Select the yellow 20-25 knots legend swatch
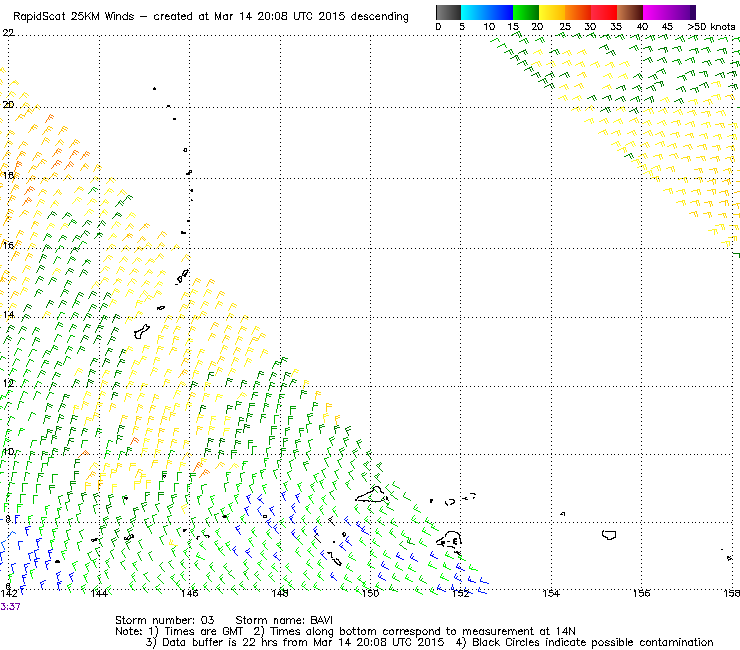Viewport: 740px width, 650px height. coord(552,12)
